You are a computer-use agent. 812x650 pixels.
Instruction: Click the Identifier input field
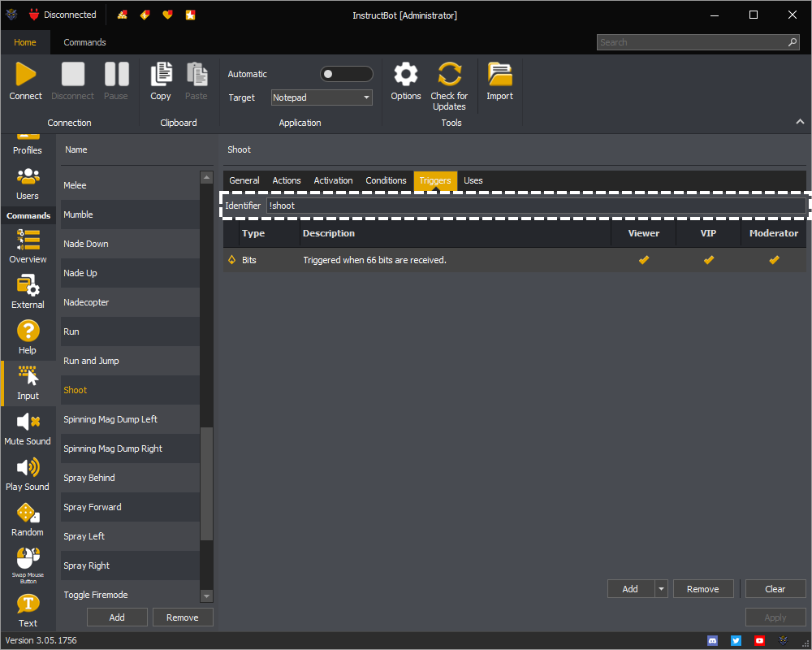click(x=536, y=206)
